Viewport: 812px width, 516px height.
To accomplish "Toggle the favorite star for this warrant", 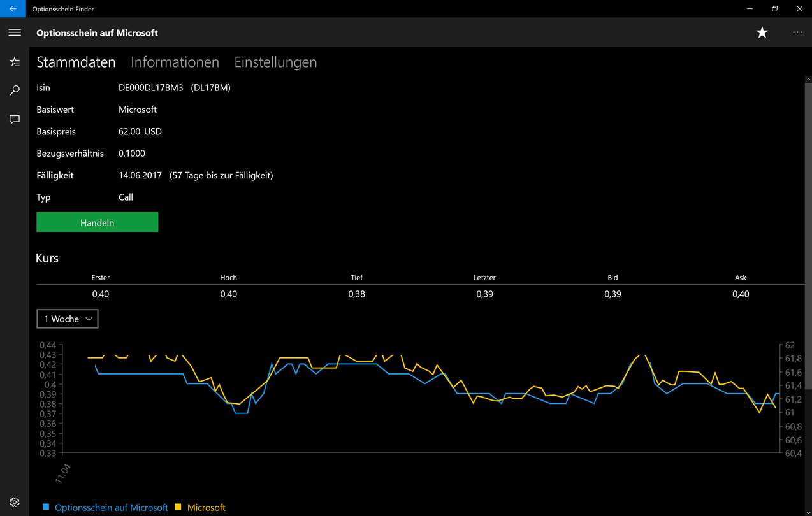I will (x=762, y=32).
